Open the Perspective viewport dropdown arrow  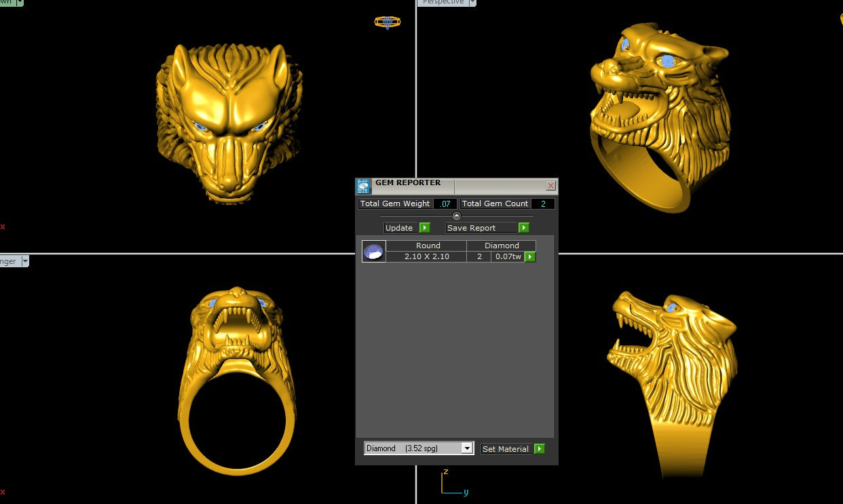tap(472, 3)
